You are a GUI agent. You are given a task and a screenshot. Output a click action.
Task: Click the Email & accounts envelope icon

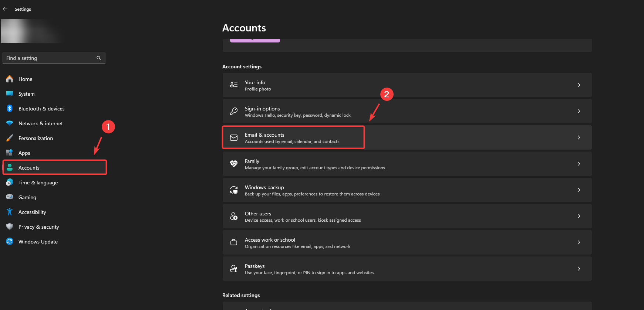pyautogui.click(x=234, y=138)
